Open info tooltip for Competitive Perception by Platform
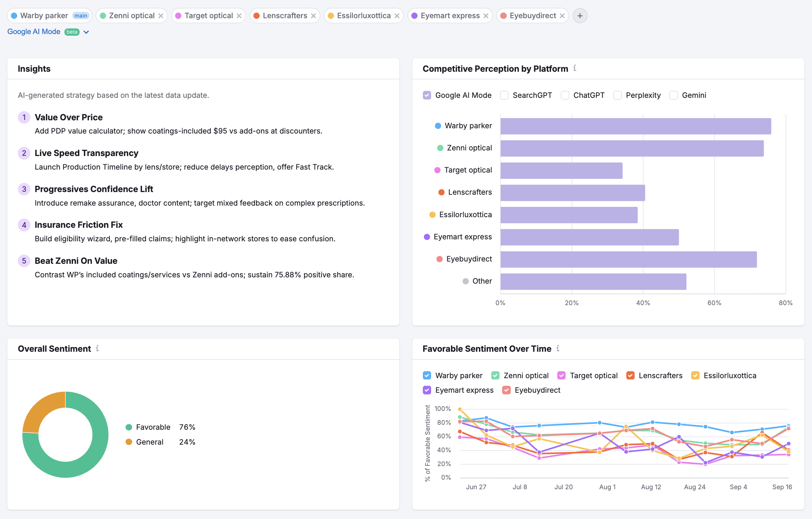The image size is (812, 519). (x=575, y=68)
